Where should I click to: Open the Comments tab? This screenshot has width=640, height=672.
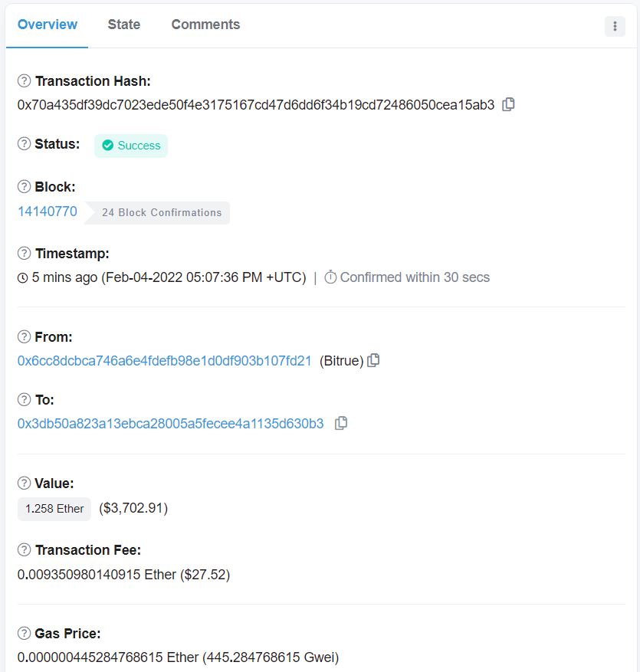[x=205, y=25]
